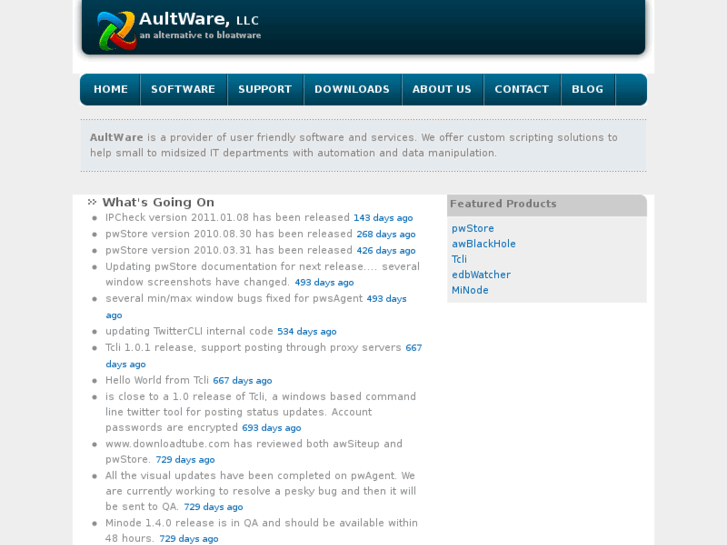Viewport: 727px width, 545px height.
Task: Click the '426 days ago' link
Action: tap(386, 250)
